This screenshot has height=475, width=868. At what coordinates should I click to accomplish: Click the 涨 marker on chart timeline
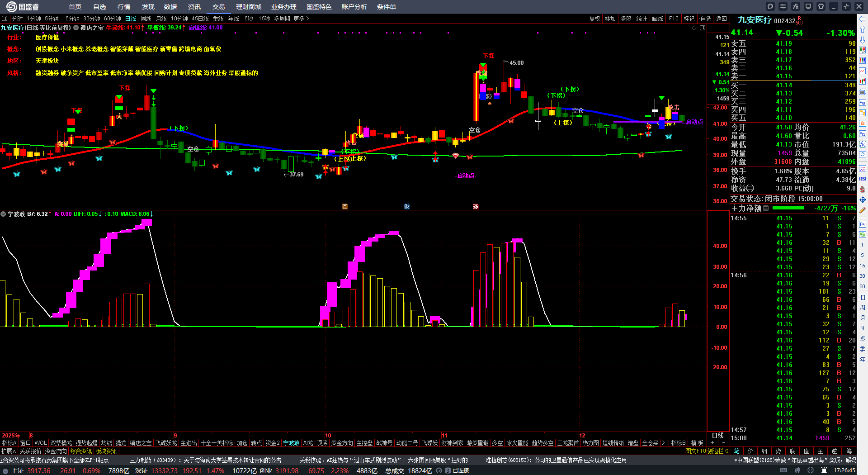coord(476,206)
